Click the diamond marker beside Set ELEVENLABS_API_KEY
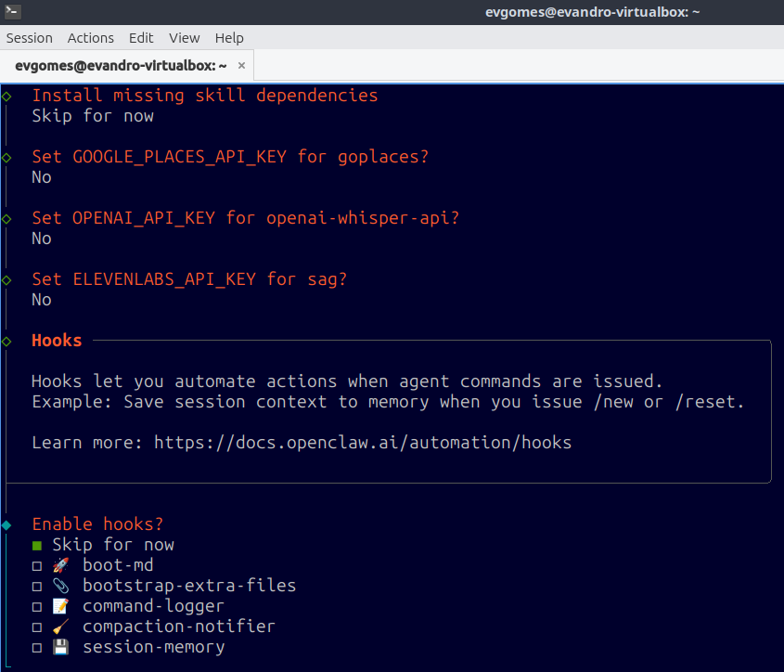Image resolution: width=784 pixels, height=672 pixels. point(6,280)
